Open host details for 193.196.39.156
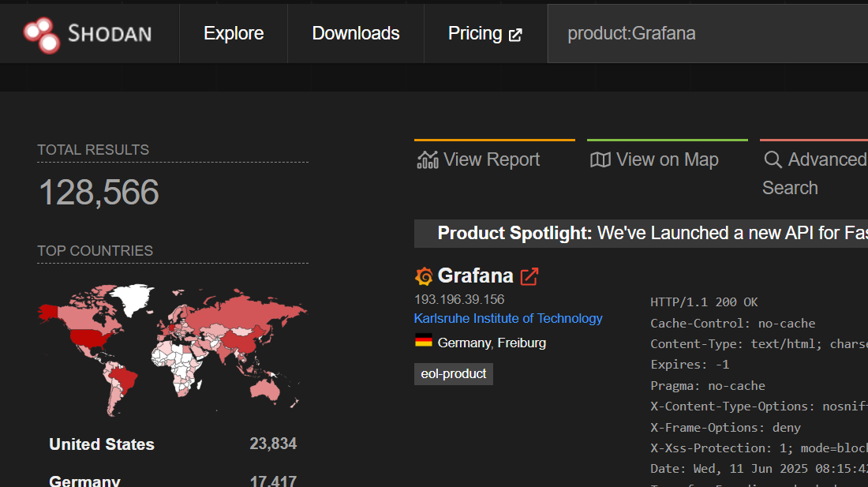The height and width of the screenshot is (487, 868). click(x=459, y=299)
